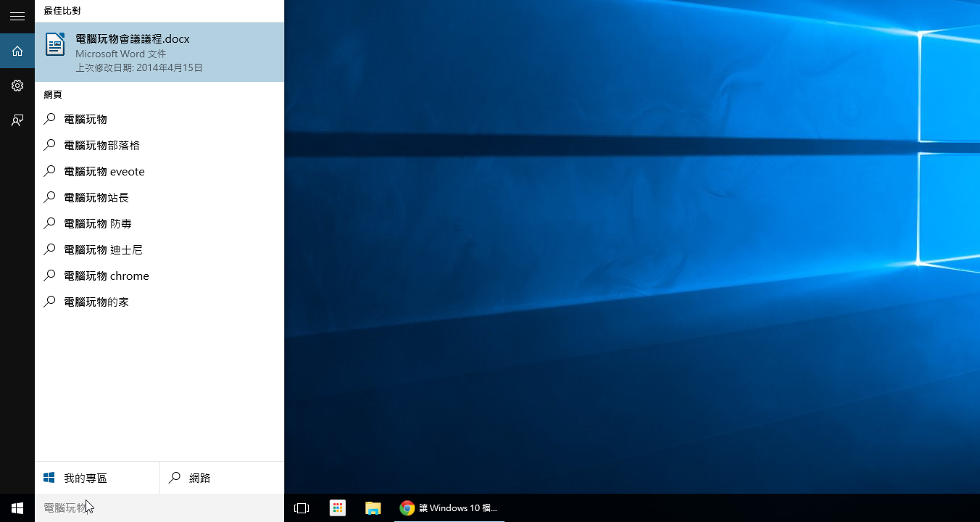Click the magnifier icon beside 電腦玩物的家
980x522 pixels.
click(x=49, y=302)
